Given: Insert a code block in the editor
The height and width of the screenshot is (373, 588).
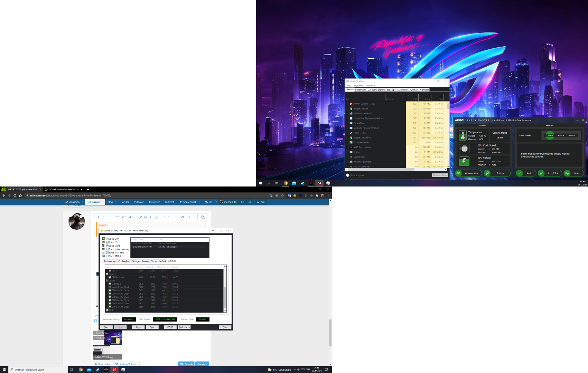Looking at the screenshot, I should click(157, 217).
